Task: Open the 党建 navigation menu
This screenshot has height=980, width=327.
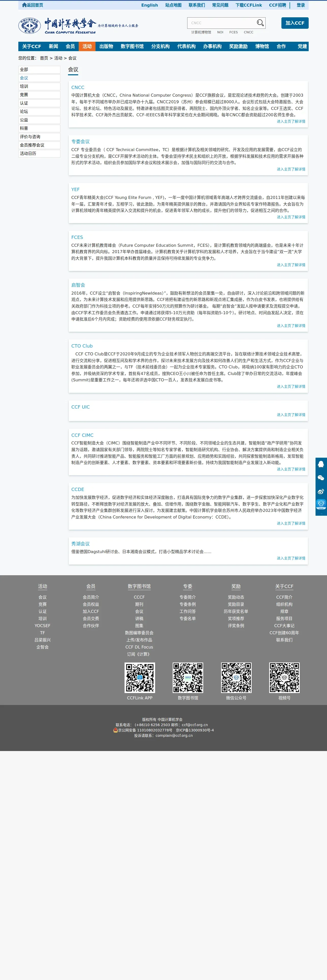Action: point(302,46)
